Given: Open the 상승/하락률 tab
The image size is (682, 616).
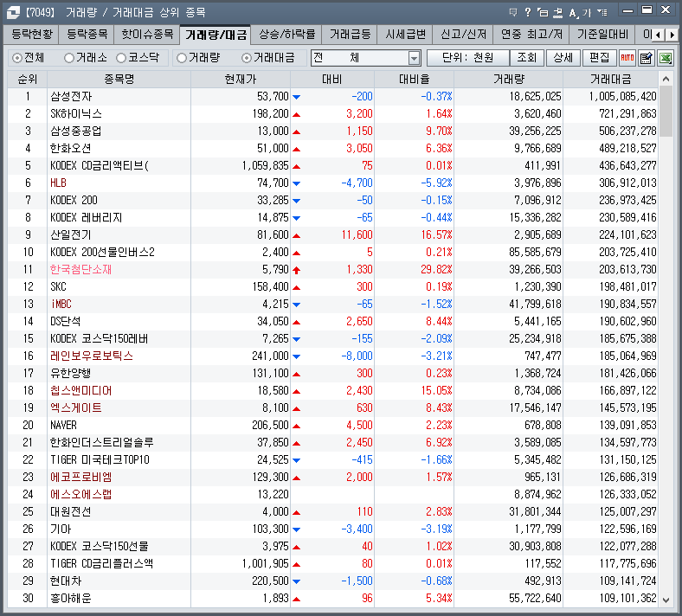Looking at the screenshot, I should (287, 35).
